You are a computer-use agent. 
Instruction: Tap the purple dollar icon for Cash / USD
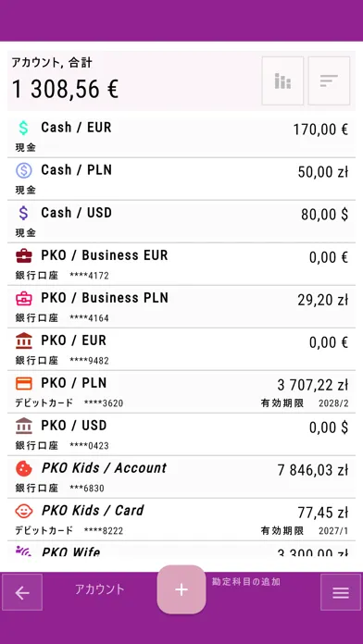[24, 213]
